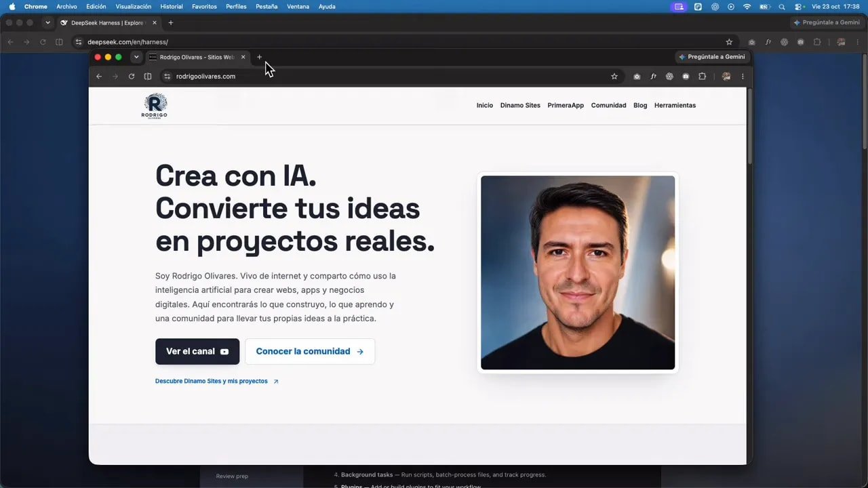This screenshot has height=488, width=868.
Task: Open the WhatFont f? extension in front window
Action: point(653,77)
